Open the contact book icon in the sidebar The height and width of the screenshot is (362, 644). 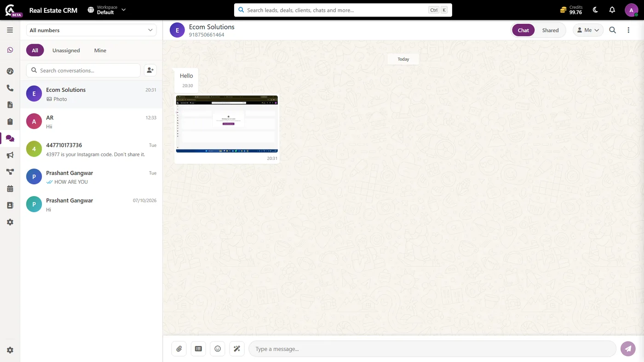(x=10, y=205)
